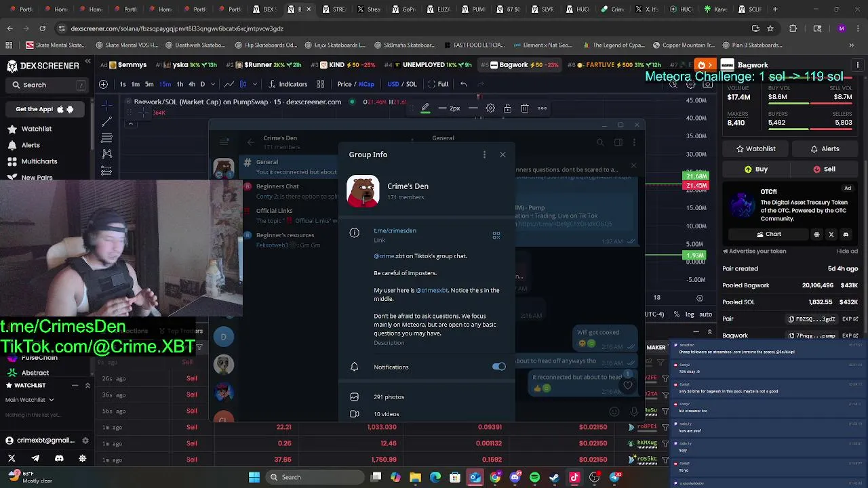Click the green Buy button

pos(755,169)
